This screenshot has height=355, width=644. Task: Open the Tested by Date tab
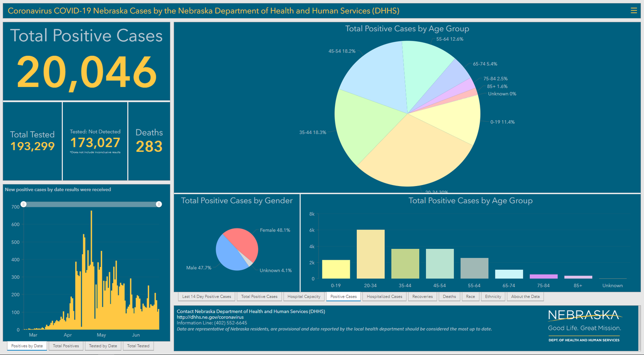coord(103,346)
